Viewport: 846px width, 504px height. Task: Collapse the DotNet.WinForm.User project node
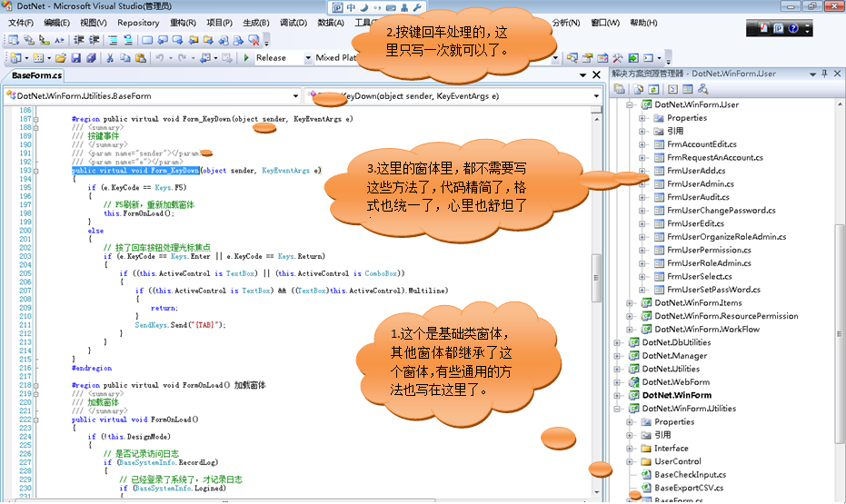pyautogui.click(x=630, y=104)
